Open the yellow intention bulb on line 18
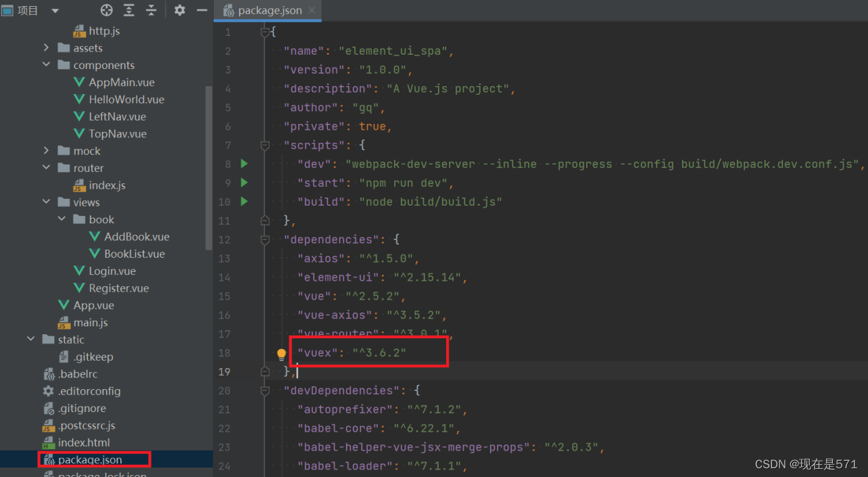The image size is (868, 477). [x=281, y=353]
